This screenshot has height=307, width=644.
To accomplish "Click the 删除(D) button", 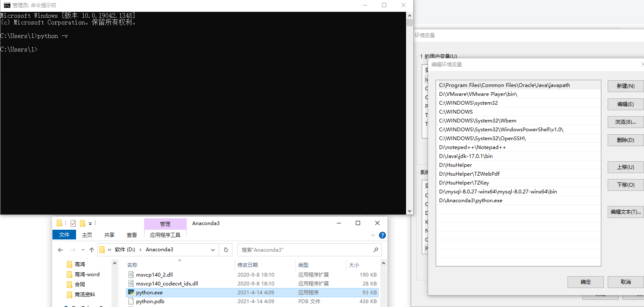I will tap(625, 140).
